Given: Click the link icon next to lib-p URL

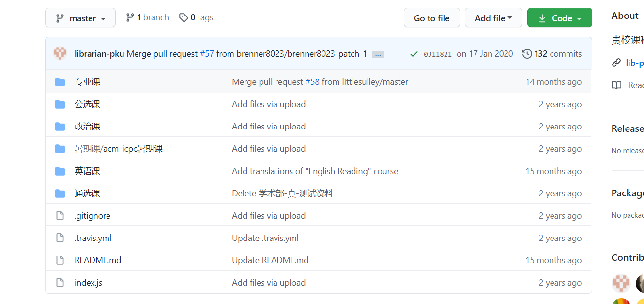Looking at the screenshot, I should tap(616, 63).
